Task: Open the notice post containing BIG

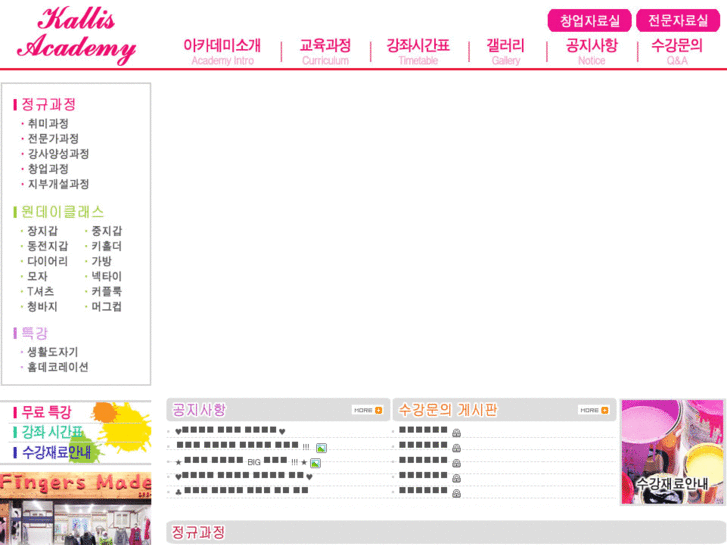Action: tap(241, 462)
